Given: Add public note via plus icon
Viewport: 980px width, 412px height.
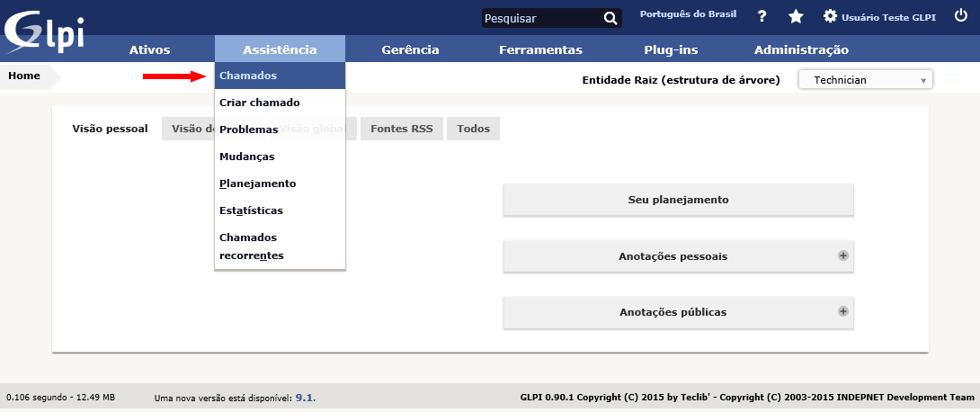Looking at the screenshot, I should click(x=843, y=311).
